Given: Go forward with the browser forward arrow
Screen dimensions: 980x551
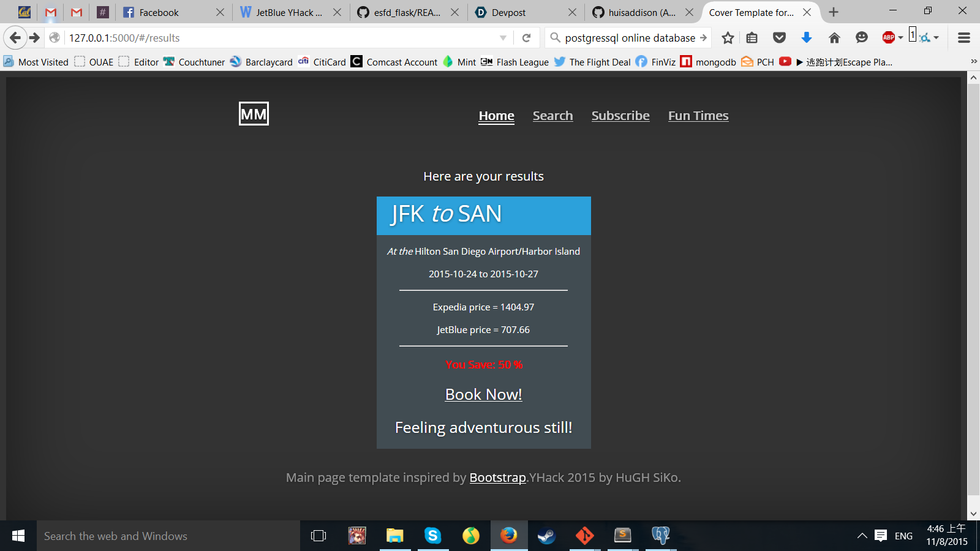Looking at the screenshot, I should click(x=35, y=38).
